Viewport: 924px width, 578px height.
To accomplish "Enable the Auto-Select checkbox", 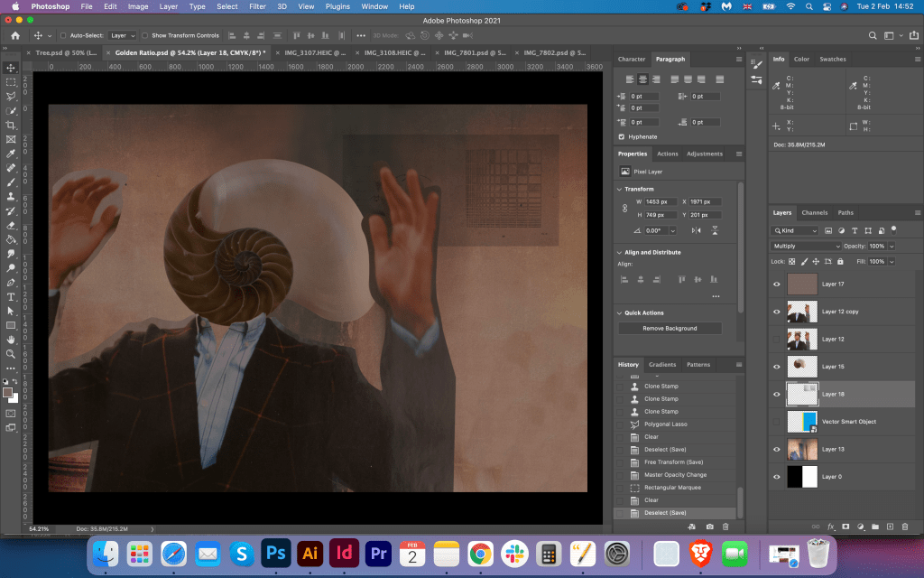I will (x=62, y=35).
